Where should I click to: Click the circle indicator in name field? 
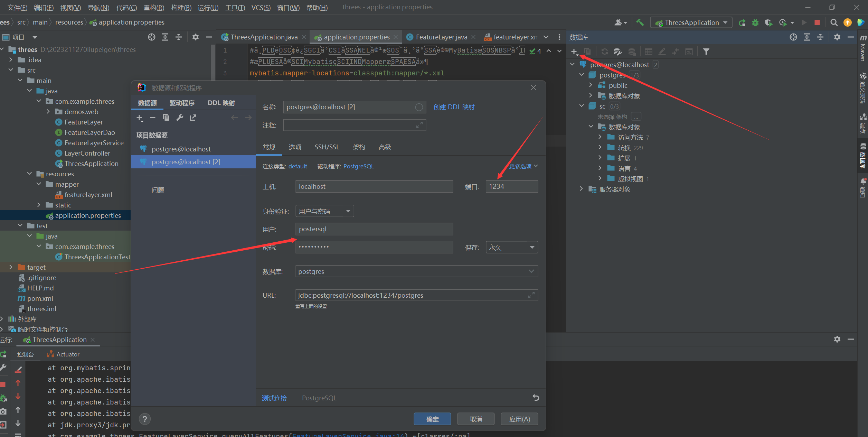[x=419, y=107]
